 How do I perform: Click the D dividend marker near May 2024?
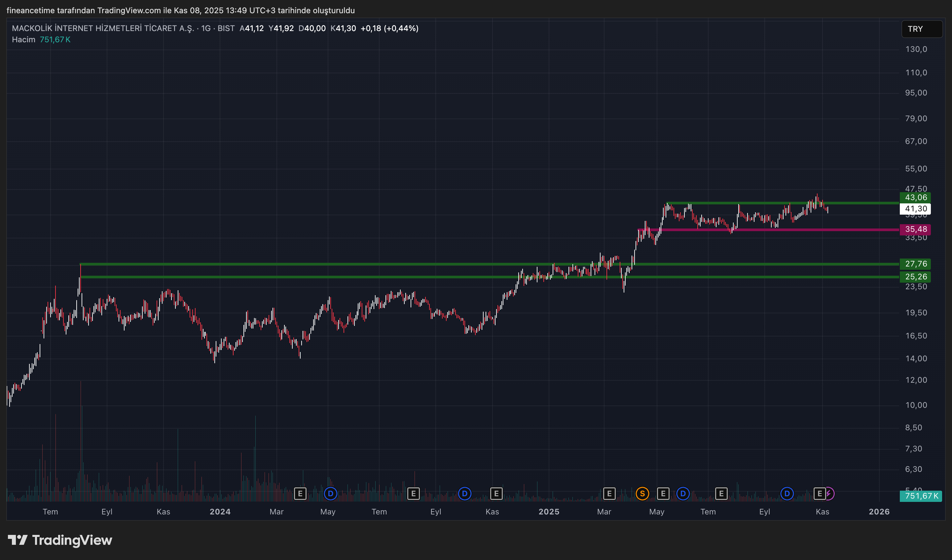click(331, 494)
